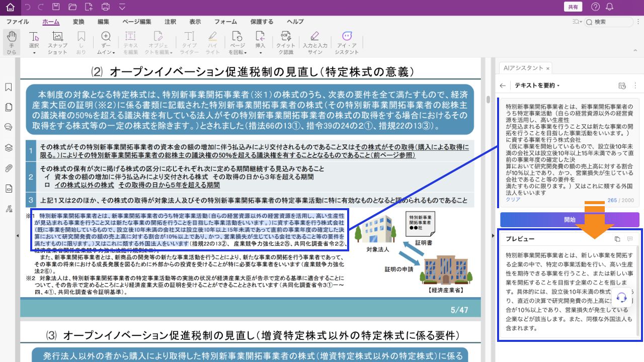
Task: Click the history icon in AI panel
Action: point(622,85)
